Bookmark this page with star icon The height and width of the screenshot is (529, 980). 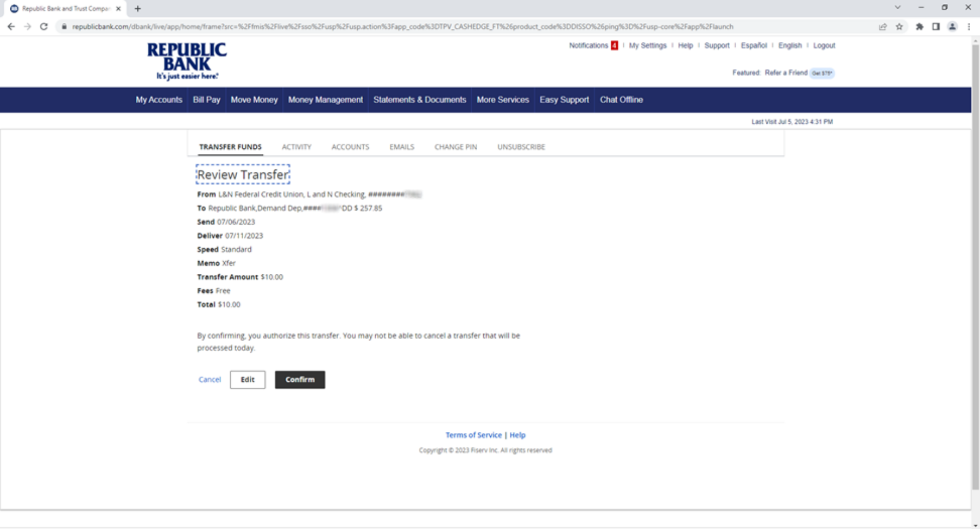[899, 27]
